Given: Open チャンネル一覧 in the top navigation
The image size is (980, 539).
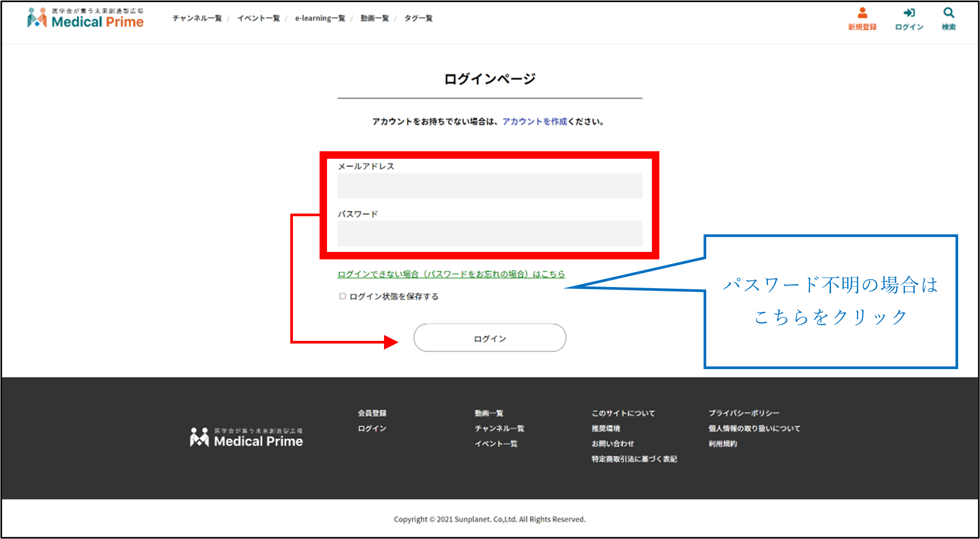Looking at the screenshot, I should pos(197,18).
